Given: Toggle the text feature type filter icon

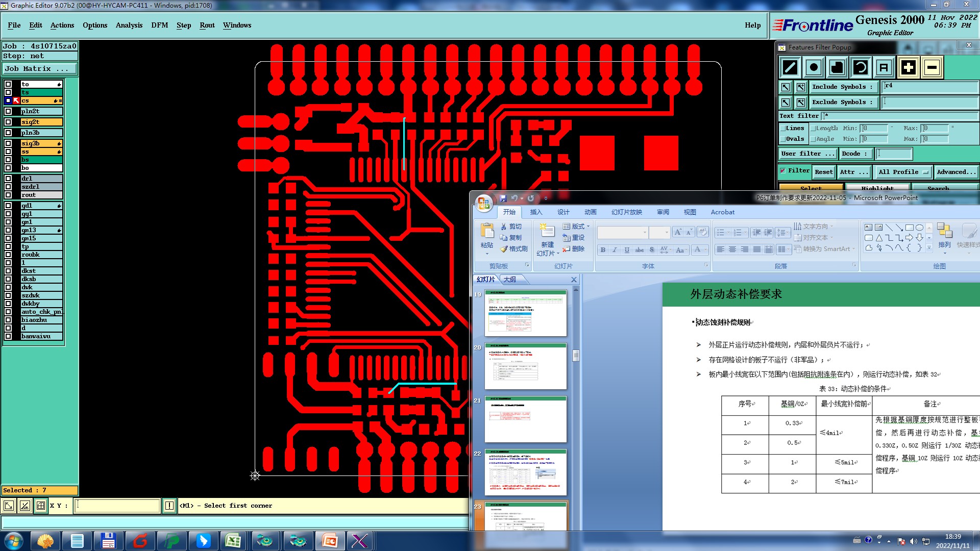Looking at the screenshot, I should pos(884,67).
